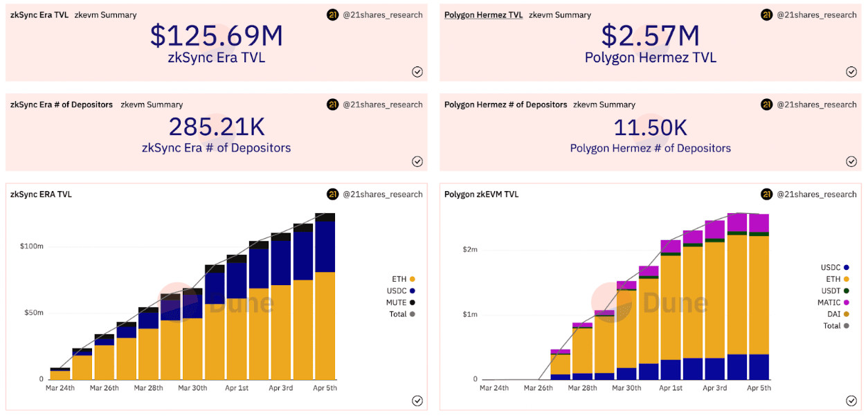This screenshot has width=868, height=418.
Task: Open the Polygon Hermez TVL title link
Action: pyautogui.click(x=483, y=15)
